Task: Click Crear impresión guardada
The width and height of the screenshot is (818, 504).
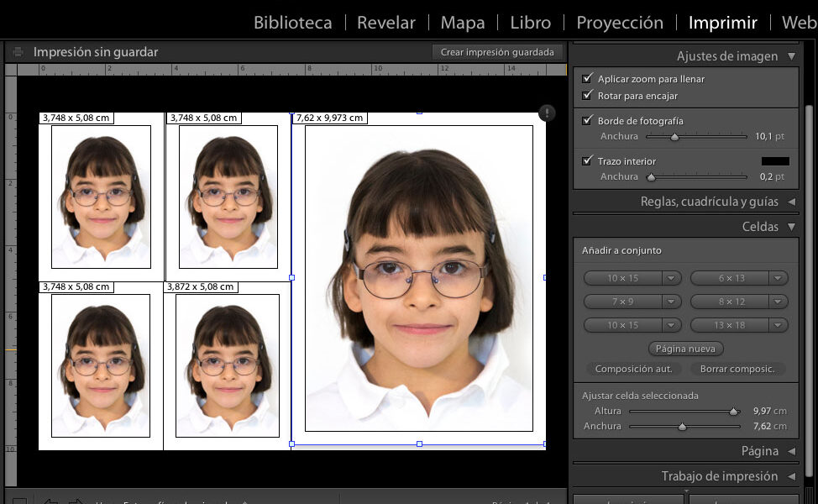Action: pos(497,51)
